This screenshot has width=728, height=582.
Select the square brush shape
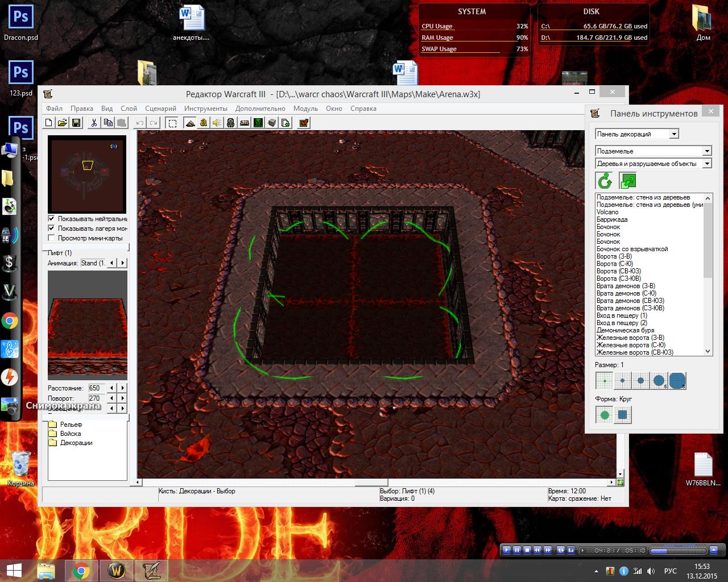point(622,415)
